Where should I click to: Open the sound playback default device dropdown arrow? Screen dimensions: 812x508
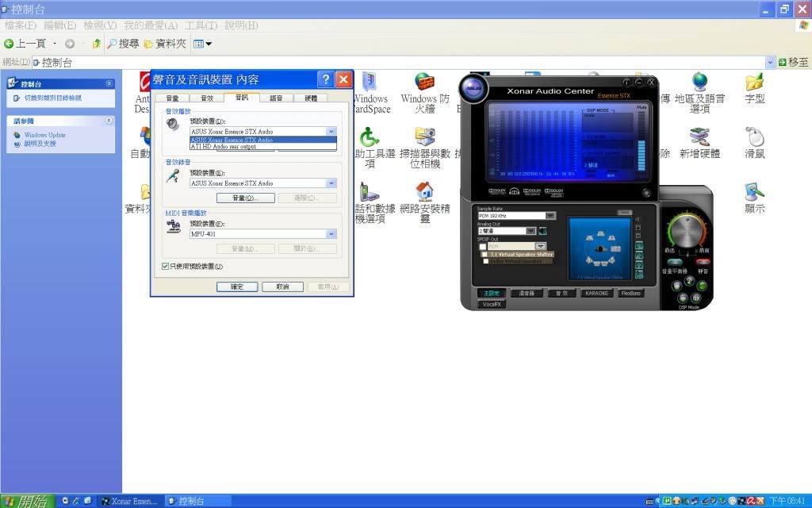pos(331,132)
